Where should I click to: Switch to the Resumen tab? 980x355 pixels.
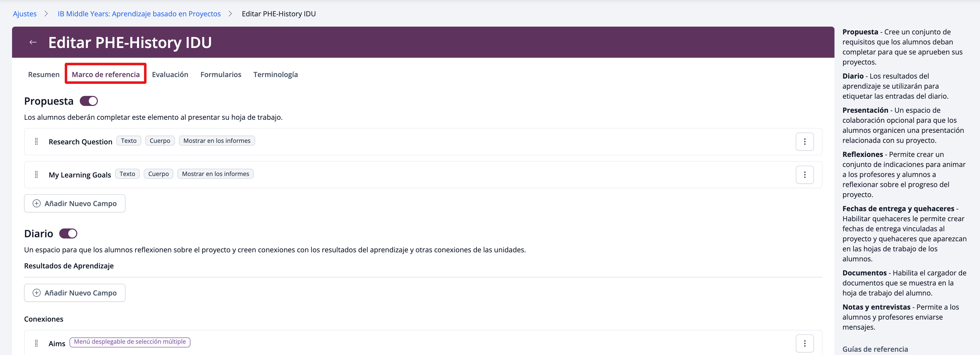click(x=44, y=75)
